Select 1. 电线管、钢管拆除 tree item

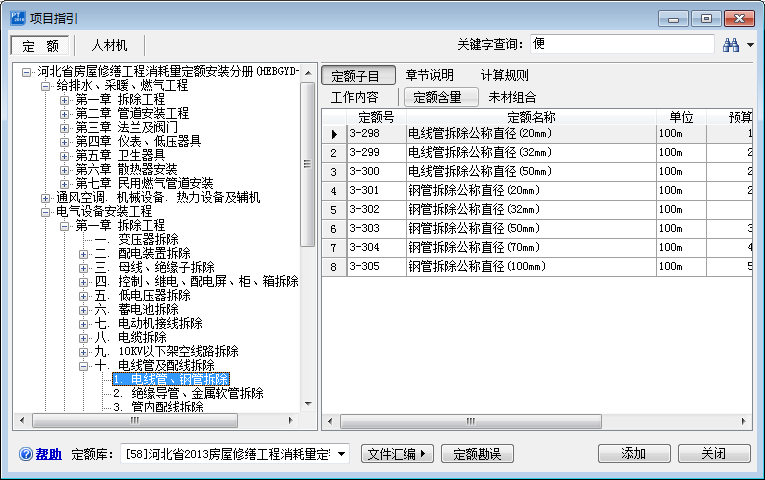click(x=171, y=379)
